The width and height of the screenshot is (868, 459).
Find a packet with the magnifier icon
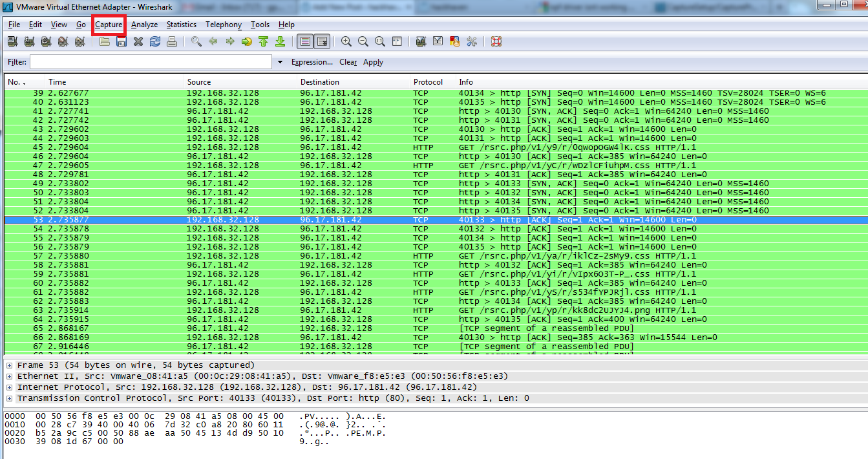click(x=196, y=41)
